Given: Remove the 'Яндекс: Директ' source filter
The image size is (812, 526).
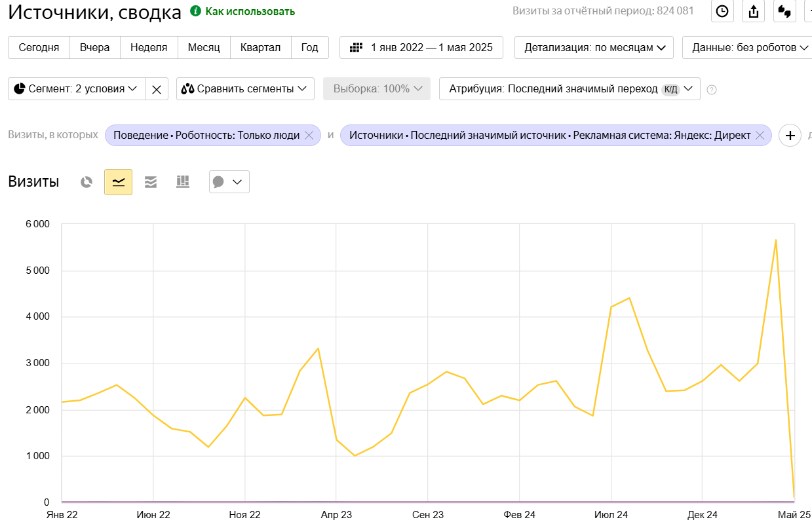Looking at the screenshot, I should [x=760, y=136].
